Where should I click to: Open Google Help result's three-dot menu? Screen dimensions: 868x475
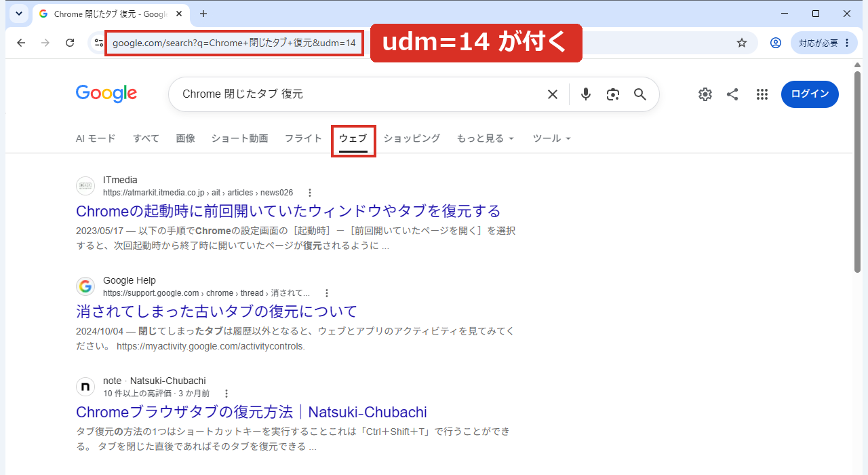pyautogui.click(x=327, y=293)
